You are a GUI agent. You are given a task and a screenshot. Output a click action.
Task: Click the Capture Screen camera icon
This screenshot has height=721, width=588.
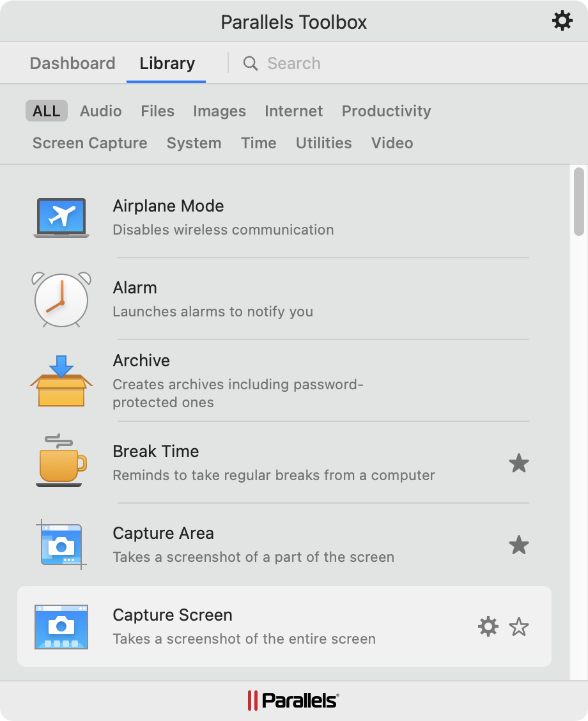click(61, 626)
